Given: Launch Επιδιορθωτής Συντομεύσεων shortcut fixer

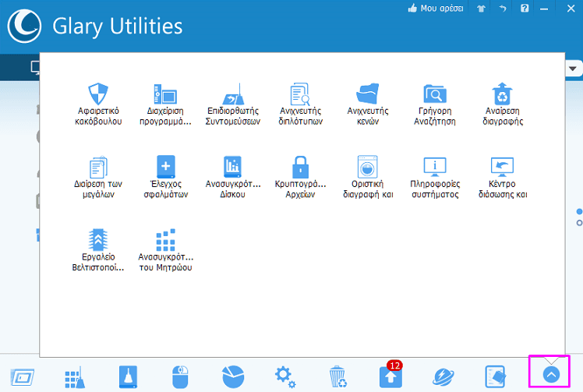Looking at the screenshot, I should [x=233, y=104].
